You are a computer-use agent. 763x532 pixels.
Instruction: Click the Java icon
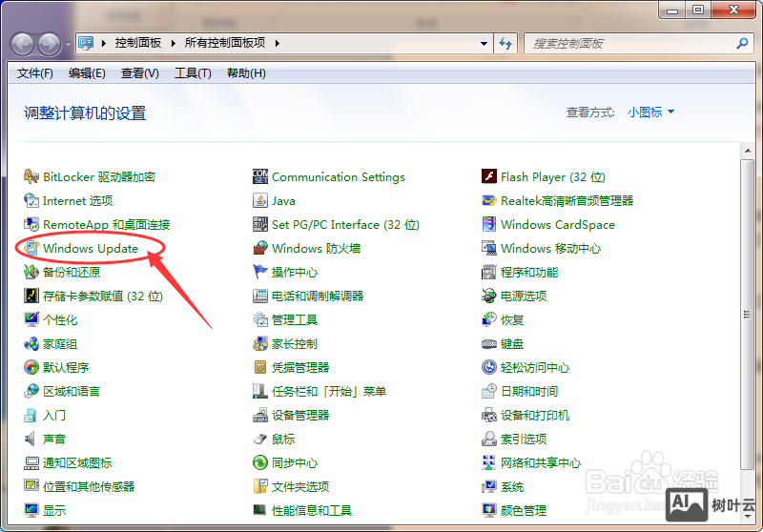(260, 200)
